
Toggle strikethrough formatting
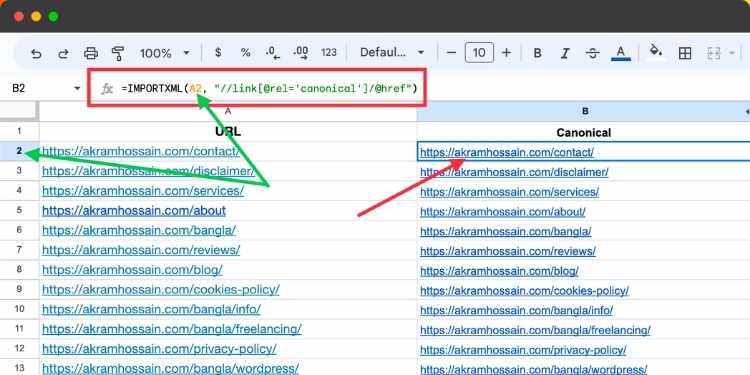(593, 53)
